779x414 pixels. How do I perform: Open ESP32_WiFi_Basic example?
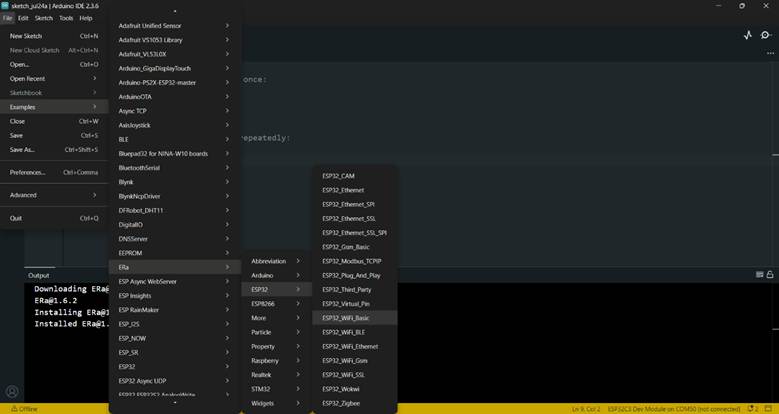355,318
